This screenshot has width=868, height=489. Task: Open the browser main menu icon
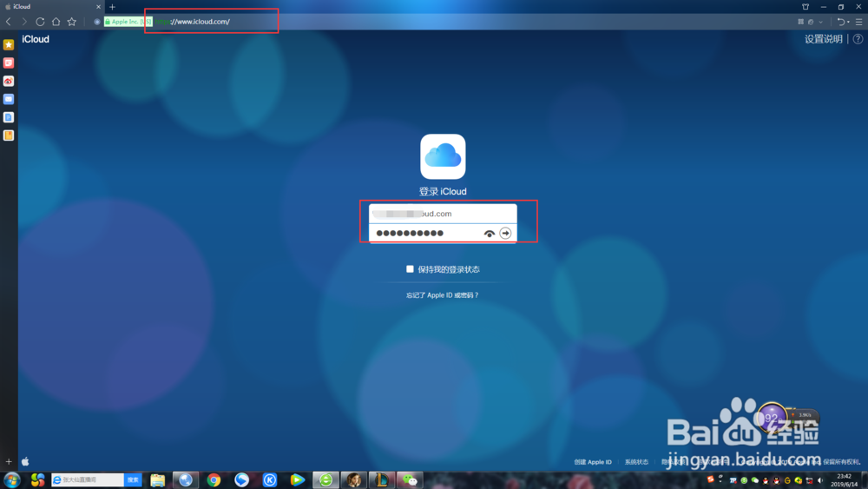pyautogui.click(x=858, y=22)
